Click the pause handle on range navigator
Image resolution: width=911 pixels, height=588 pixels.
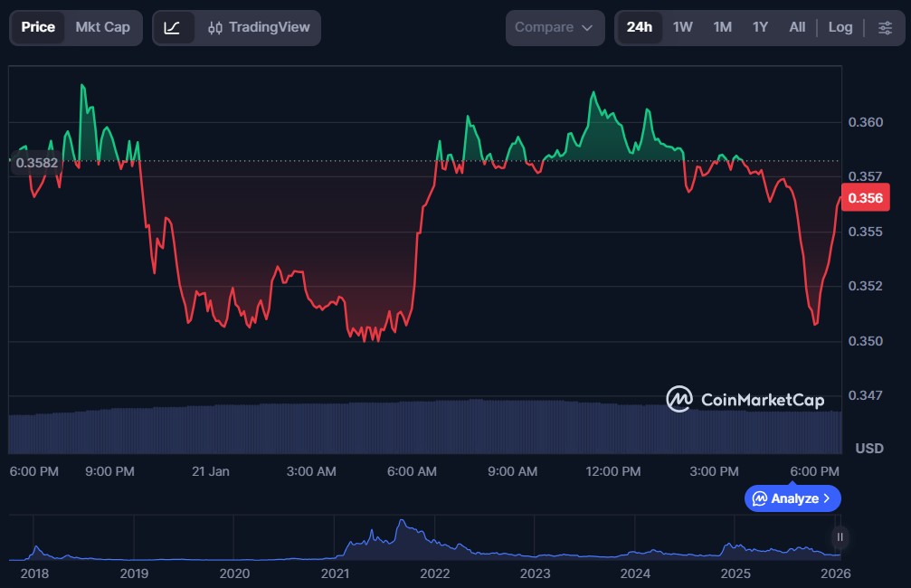(x=840, y=537)
